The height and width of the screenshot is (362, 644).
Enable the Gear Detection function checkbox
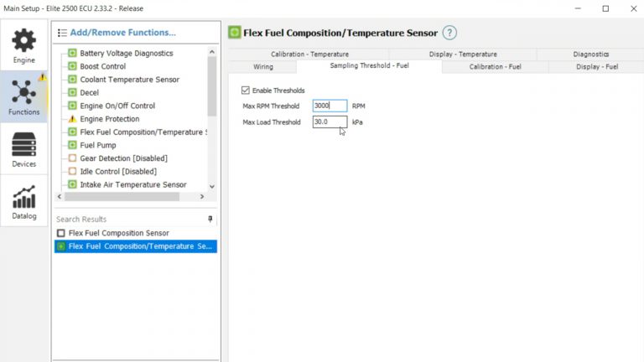click(72, 158)
